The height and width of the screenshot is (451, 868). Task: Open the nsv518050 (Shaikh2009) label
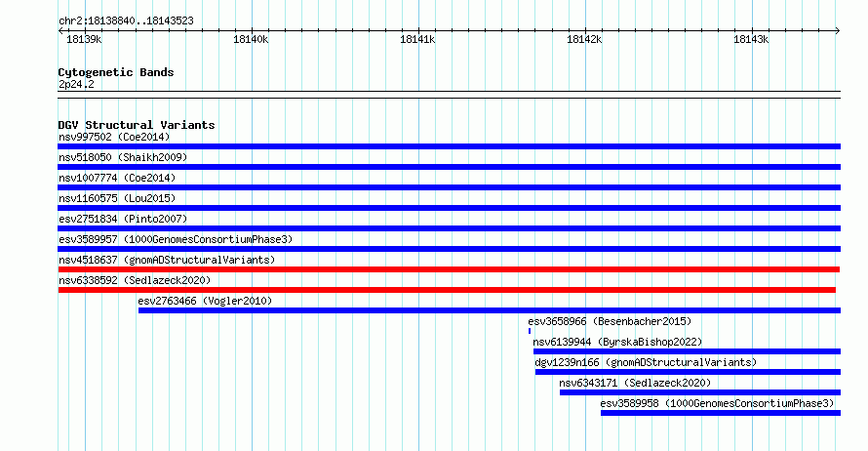(123, 157)
